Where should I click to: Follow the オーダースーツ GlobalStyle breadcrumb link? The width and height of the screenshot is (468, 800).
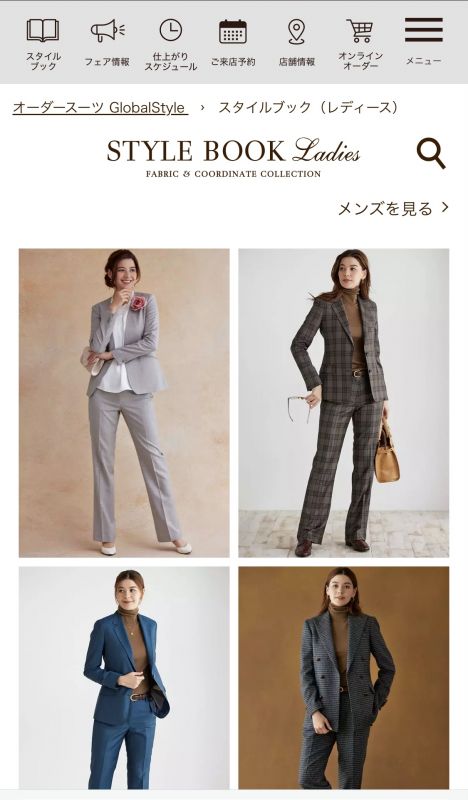[100, 108]
